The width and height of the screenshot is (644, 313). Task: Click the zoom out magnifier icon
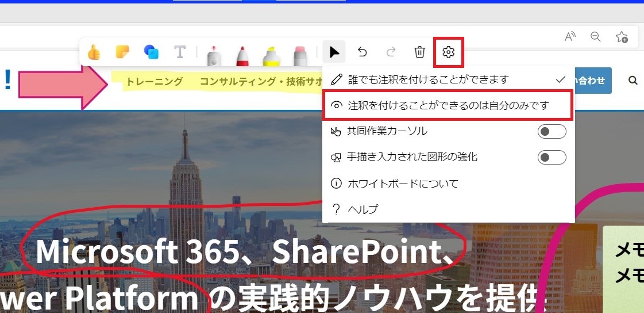(596, 37)
